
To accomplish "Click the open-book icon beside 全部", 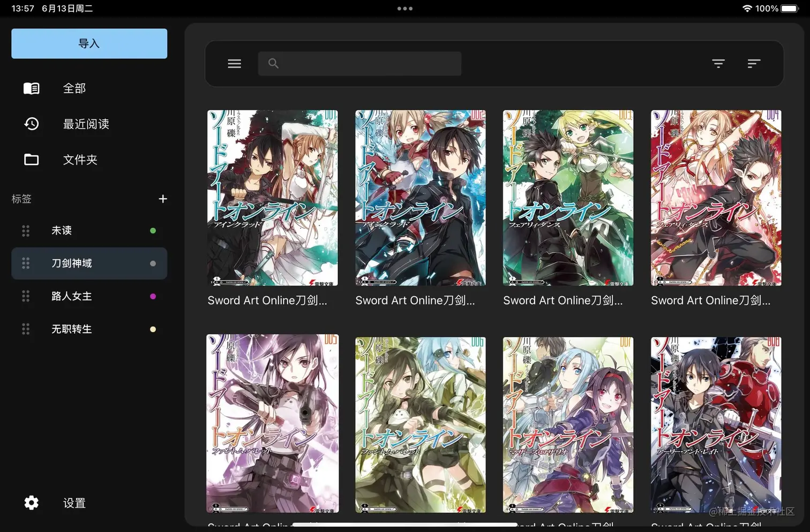I will [32, 88].
